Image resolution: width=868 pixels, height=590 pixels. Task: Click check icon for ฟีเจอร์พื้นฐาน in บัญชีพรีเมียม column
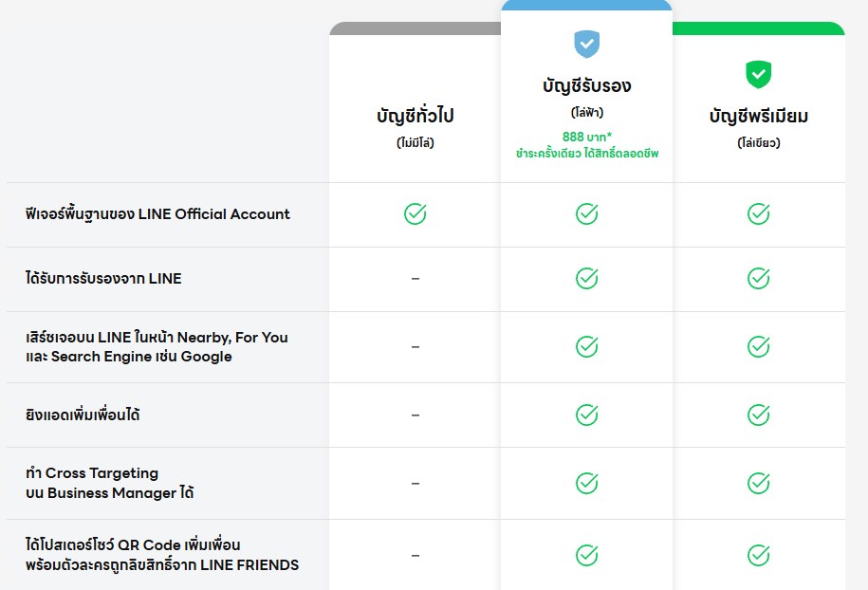pyautogui.click(x=758, y=213)
